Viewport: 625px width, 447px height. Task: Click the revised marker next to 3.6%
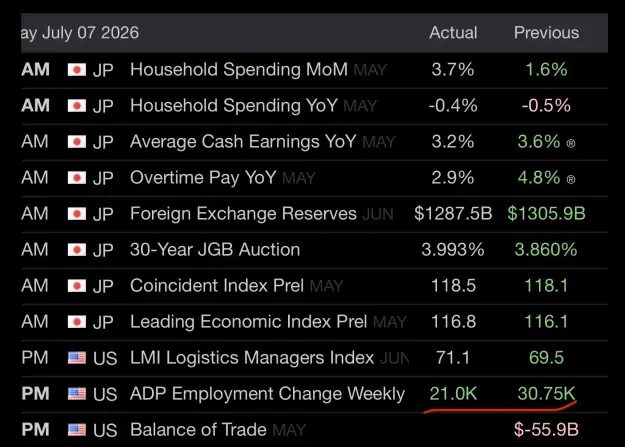pos(571,143)
